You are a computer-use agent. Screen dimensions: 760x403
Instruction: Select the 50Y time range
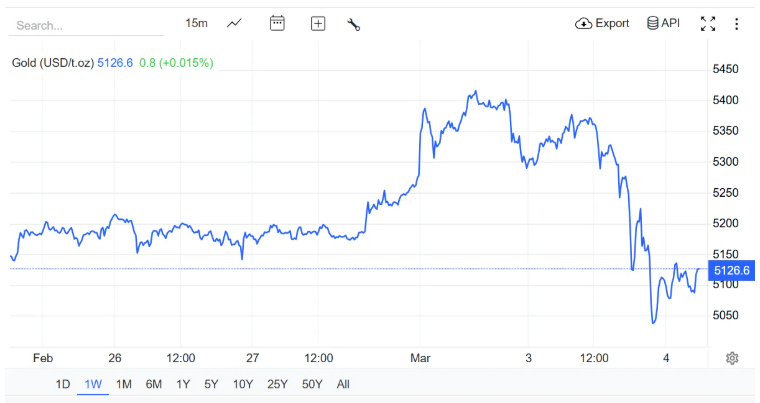tap(311, 384)
